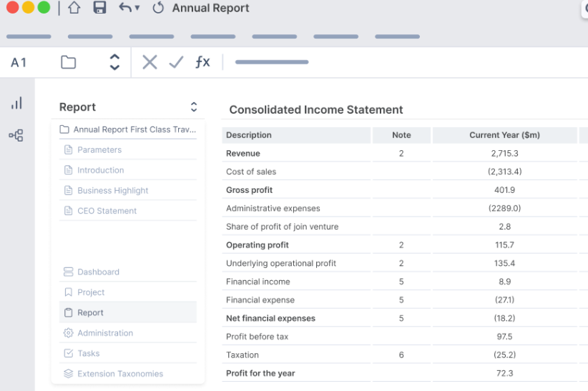Click the value 115.7
The image size is (588, 391).
504,245
